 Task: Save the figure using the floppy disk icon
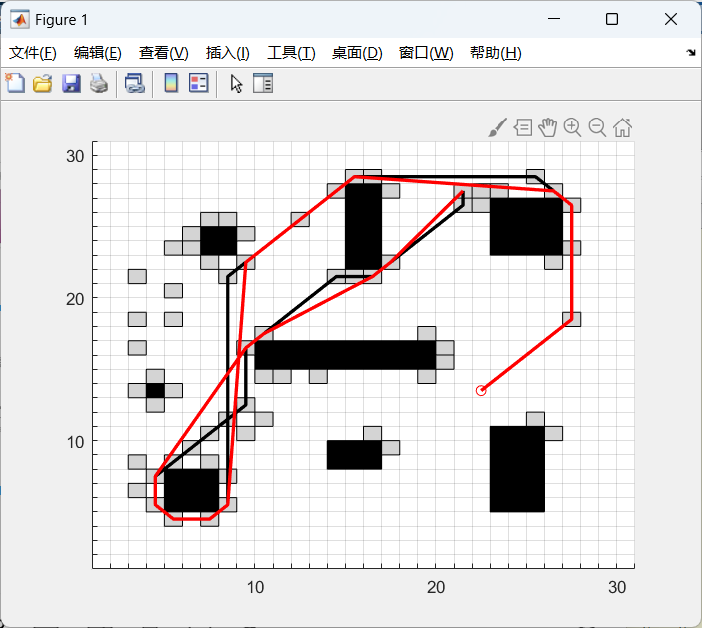pos(71,84)
